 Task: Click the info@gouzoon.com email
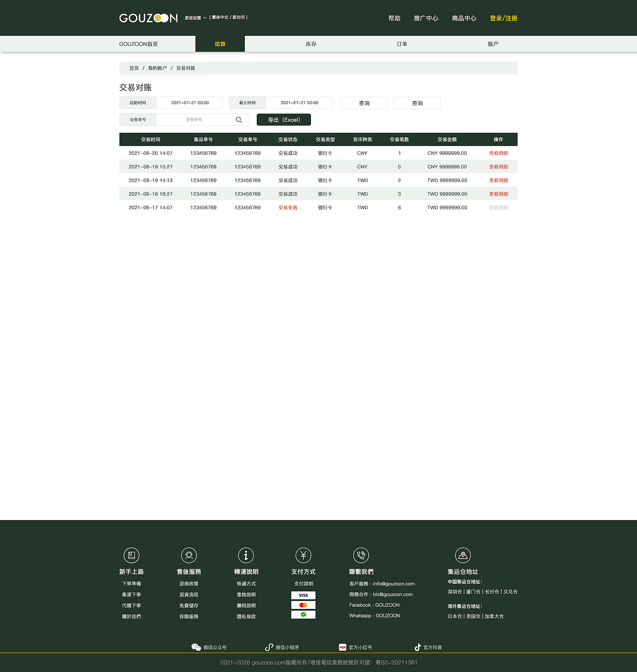tap(394, 583)
